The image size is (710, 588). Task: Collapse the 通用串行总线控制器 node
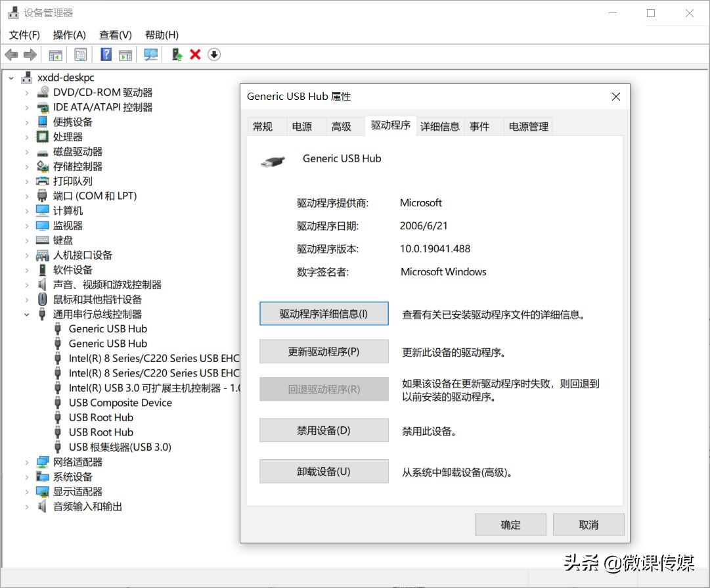point(26,314)
